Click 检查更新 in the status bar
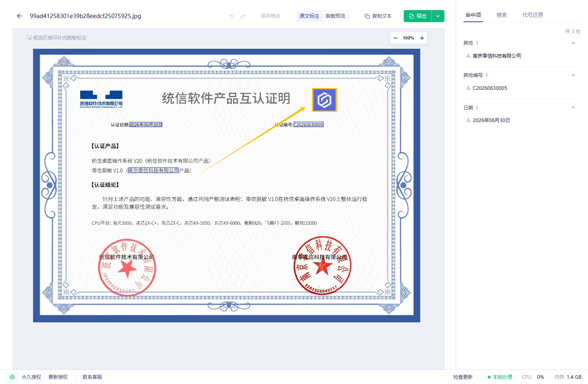This screenshot has width=588, height=384. tap(463, 377)
